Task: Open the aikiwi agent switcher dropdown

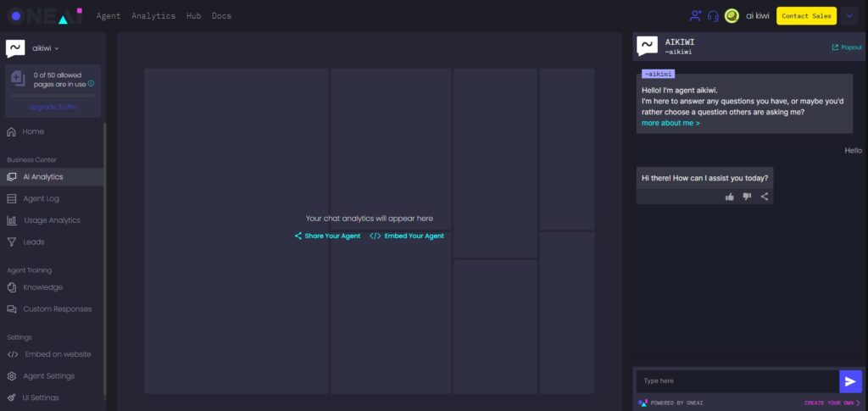Action: (x=46, y=48)
